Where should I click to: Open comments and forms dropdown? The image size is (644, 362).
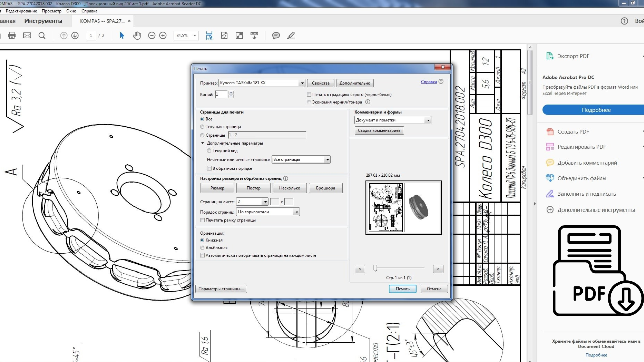tap(428, 120)
